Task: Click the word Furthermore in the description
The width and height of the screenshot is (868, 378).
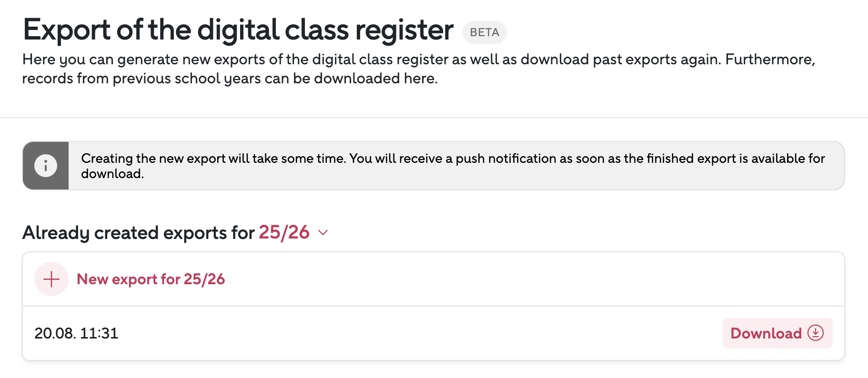Action: [770, 60]
